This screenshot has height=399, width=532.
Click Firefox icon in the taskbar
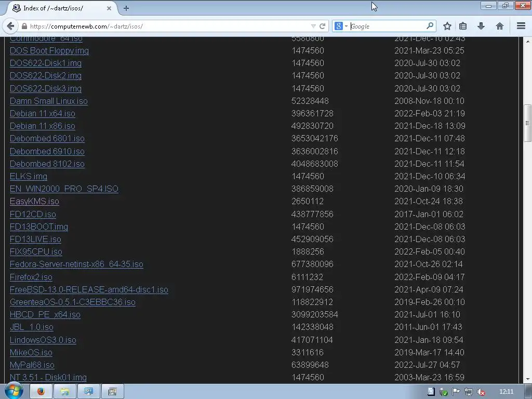click(x=41, y=392)
